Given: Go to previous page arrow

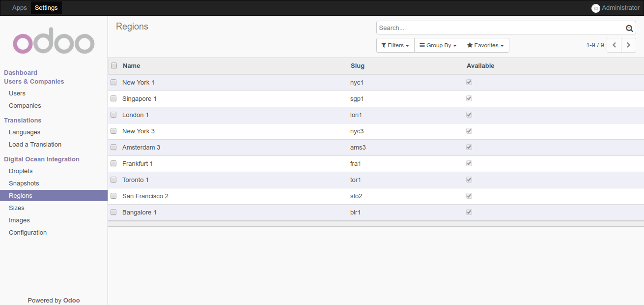Looking at the screenshot, I should (x=614, y=45).
